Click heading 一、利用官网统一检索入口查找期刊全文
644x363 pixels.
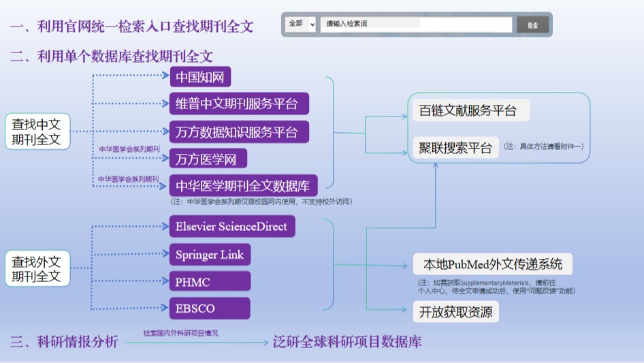131,27
